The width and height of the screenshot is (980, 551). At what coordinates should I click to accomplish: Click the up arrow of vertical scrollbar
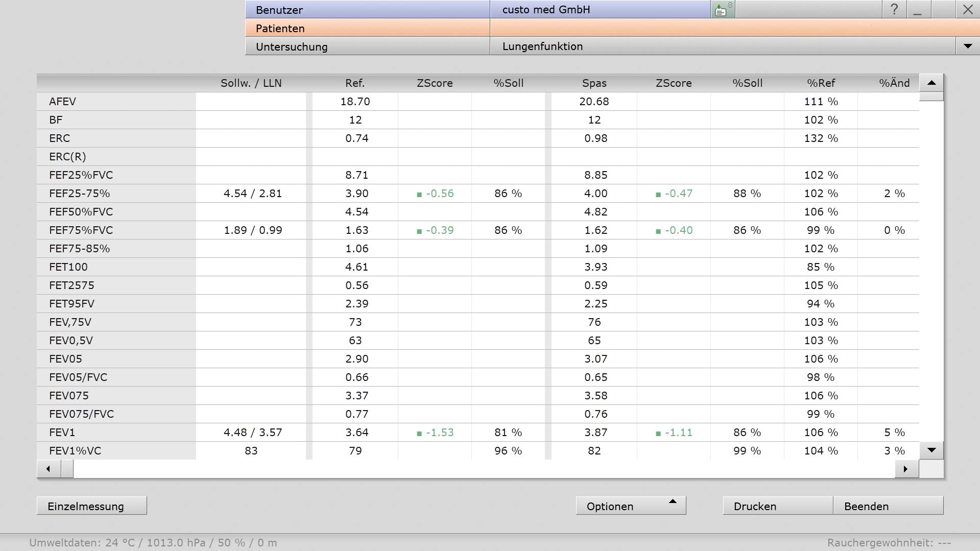[931, 83]
